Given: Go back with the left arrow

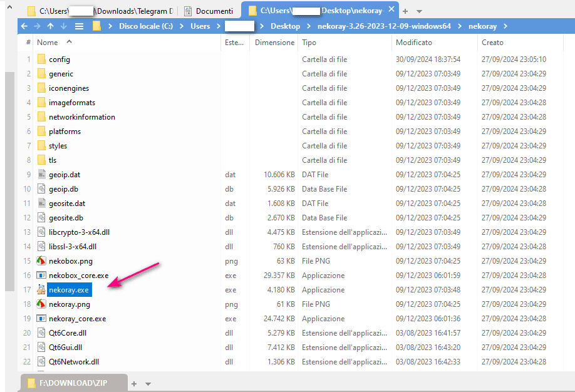Looking at the screenshot, I should tap(24, 26).
